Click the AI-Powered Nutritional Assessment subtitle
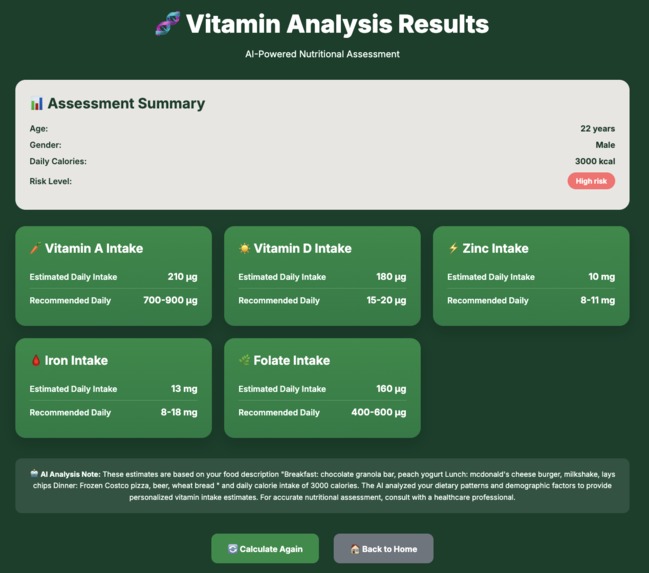The image size is (649, 573). 322,54
